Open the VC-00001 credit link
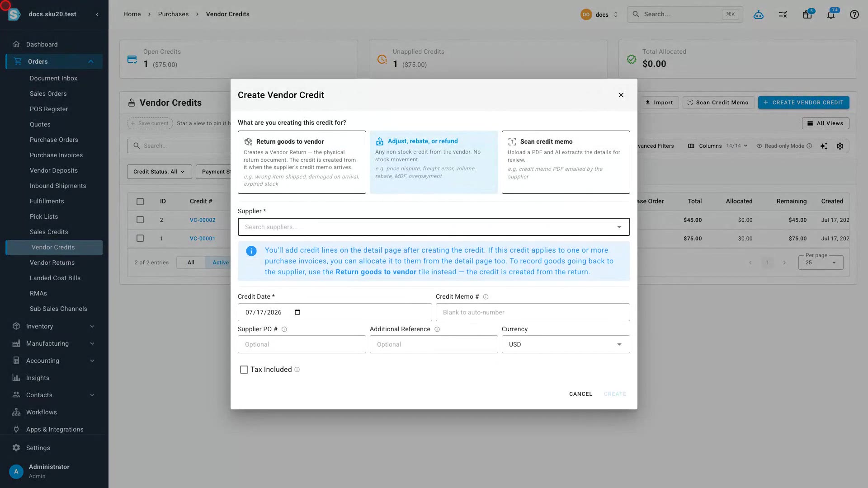Screen dimensions: 868x488 pos(202,239)
